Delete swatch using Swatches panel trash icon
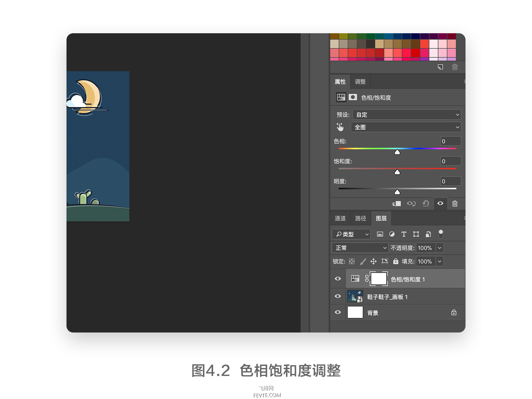The height and width of the screenshot is (399, 532). coord(455,67)
